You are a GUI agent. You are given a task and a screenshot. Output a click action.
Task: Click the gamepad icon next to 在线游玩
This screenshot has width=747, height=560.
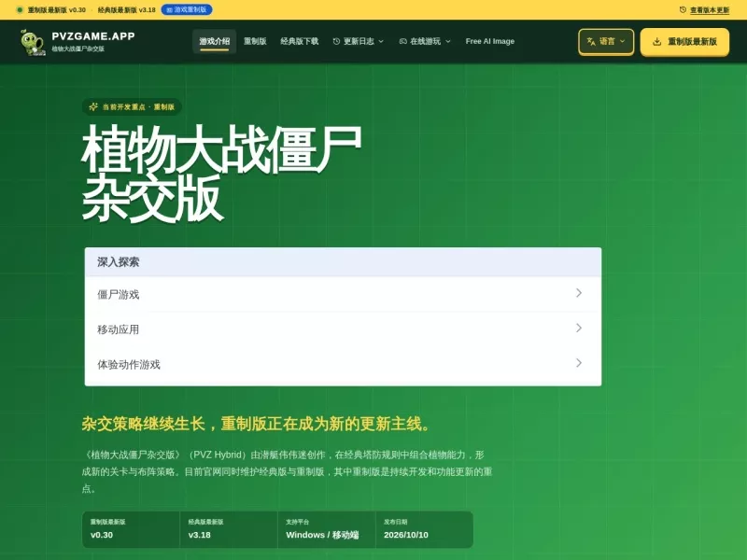tap(403, 41)
